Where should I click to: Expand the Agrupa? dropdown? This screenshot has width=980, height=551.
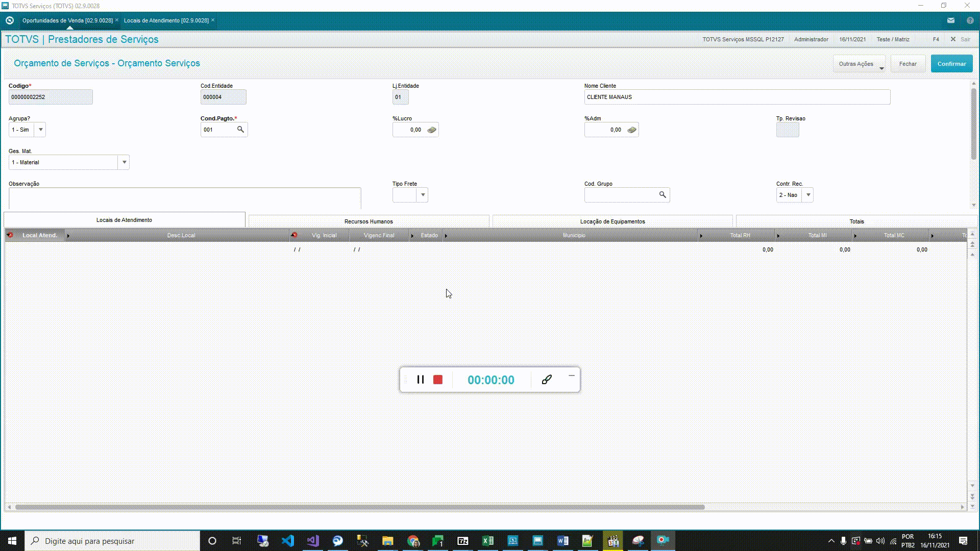tap(40, 130)
